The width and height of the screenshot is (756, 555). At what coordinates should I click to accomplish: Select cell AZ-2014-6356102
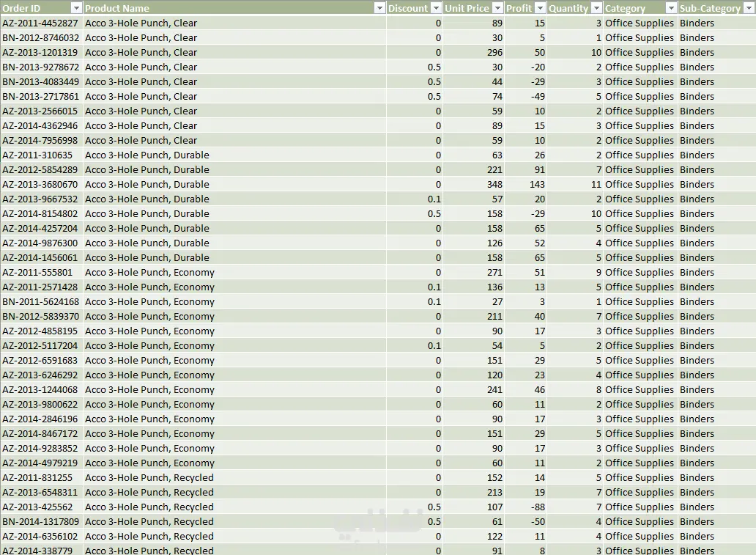point(40,537)
